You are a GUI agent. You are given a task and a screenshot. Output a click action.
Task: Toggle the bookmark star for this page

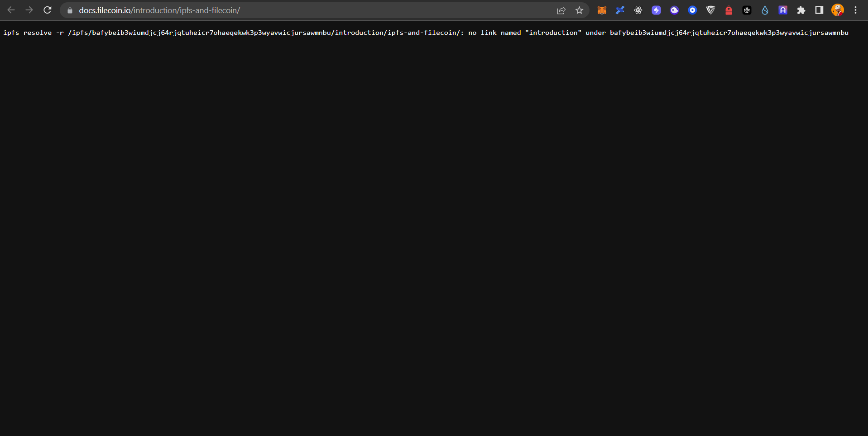pos(579,10)
